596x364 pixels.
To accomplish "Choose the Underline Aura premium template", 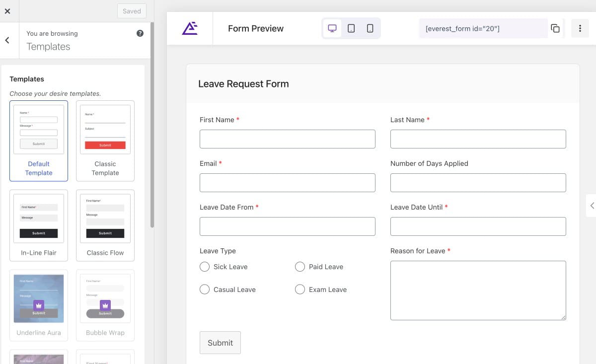I will [39, 305].
